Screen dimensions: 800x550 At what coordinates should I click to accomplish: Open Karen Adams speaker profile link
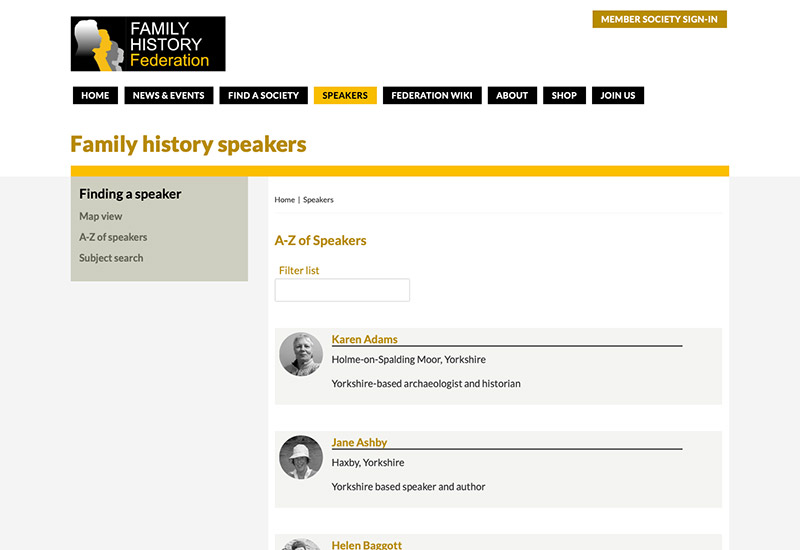pyautogui.click(x=364, y=339)
